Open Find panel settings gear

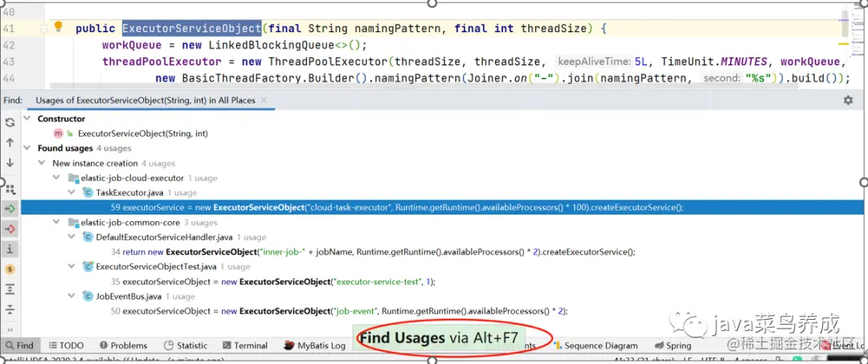[x=848, y=100]
